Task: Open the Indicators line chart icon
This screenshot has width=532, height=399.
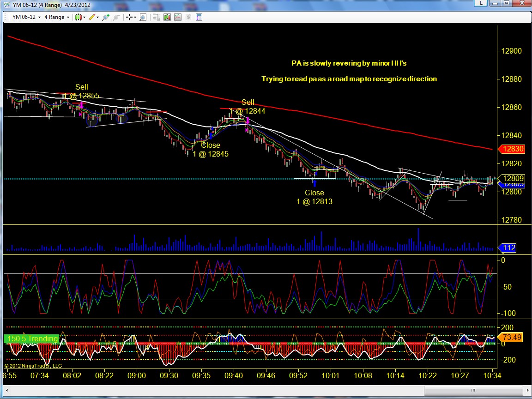Action: (178, 17)
